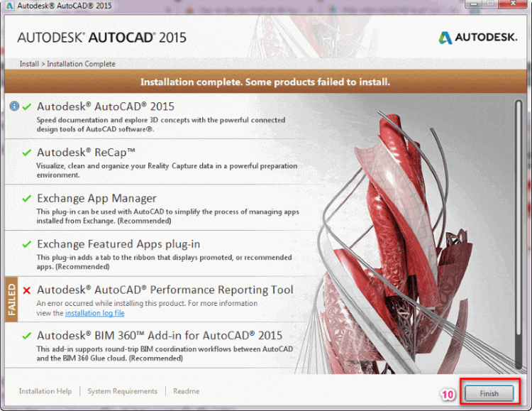Click the AUTODESK AUTOCAD 2015 header title
Screen dimensions: 532x411
101,38
